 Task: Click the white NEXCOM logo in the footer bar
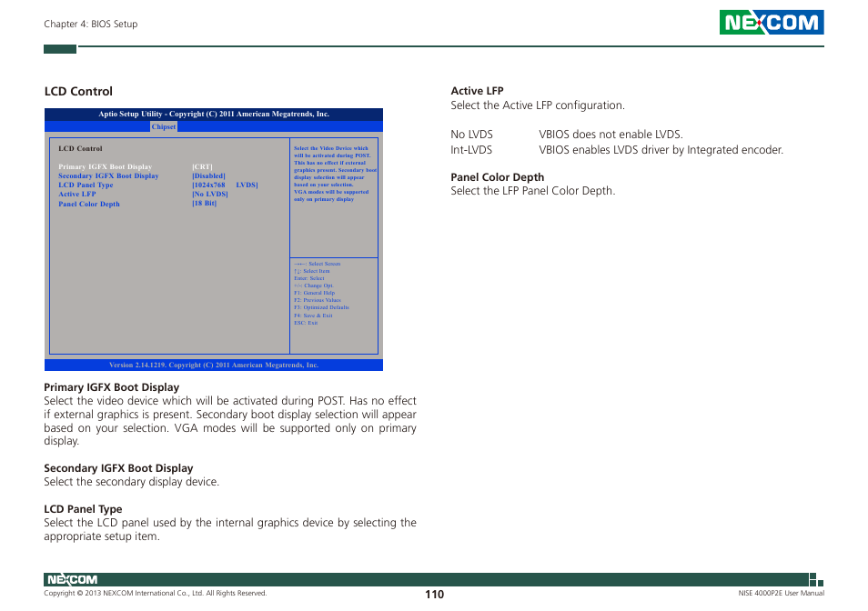(x=72, y=579)
